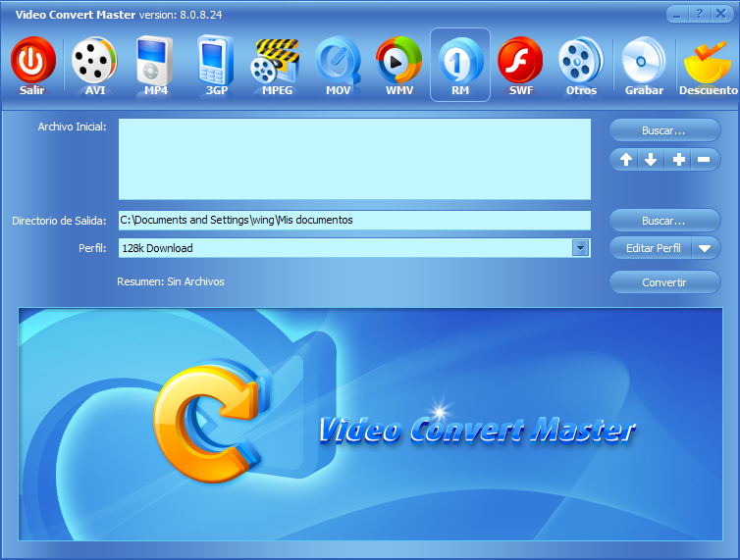
Task: Click the Directorio de Salida path field
Action: [354, 221]
